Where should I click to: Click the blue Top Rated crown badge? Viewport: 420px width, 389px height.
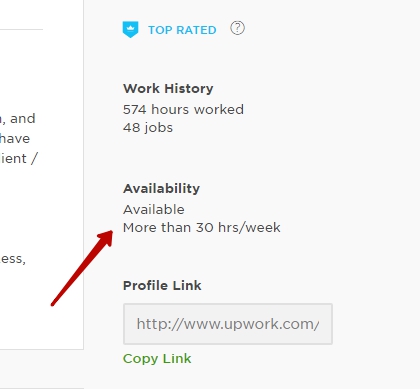pyautogui.click(x=130, y=29)
